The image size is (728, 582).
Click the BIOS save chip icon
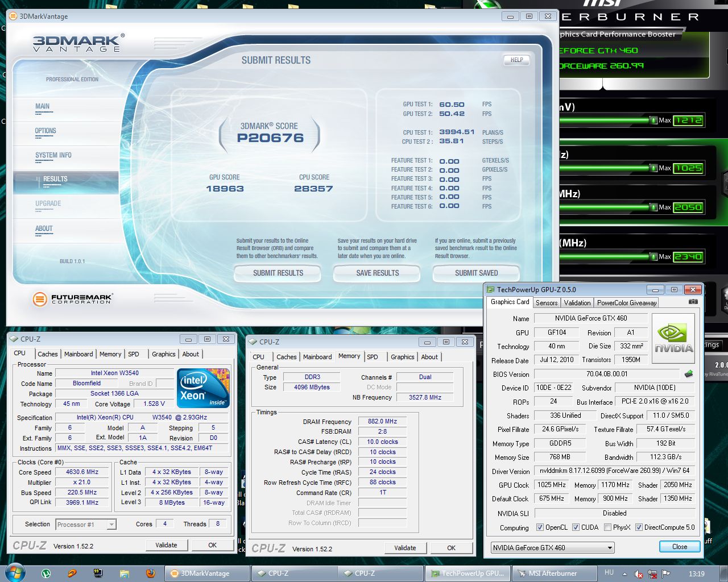pos(688,374)
